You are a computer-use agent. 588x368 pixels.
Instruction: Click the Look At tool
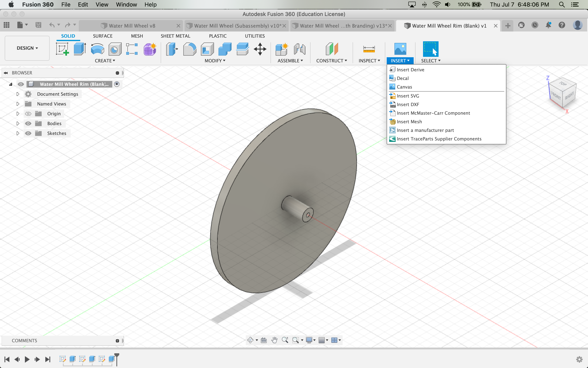coord(264,340)
